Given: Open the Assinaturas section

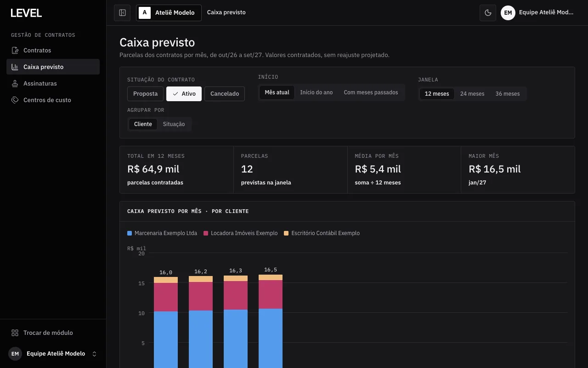Looking at the screenshot, I should point(53,83).
